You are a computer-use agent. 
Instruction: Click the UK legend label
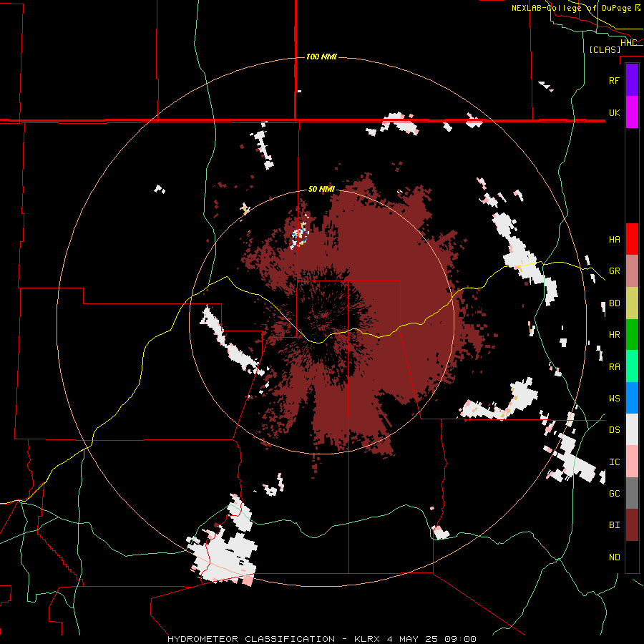pyautogui.click(x=614, y=112)
